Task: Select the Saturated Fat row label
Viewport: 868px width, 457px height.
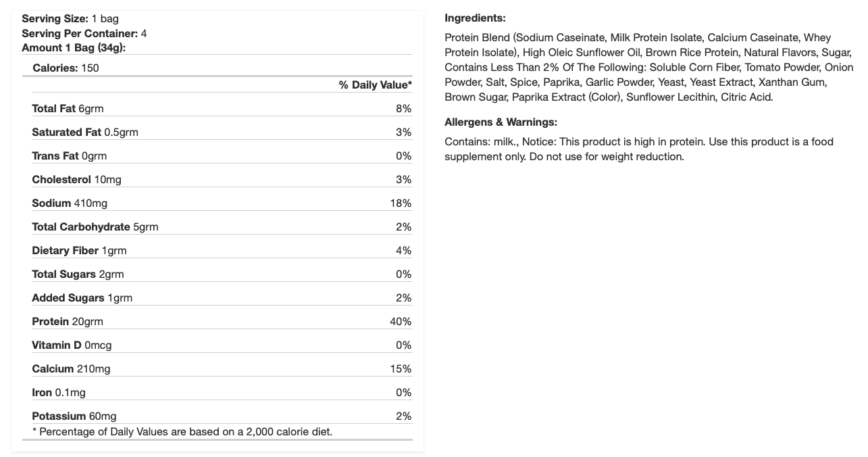Action: point(66,132)
